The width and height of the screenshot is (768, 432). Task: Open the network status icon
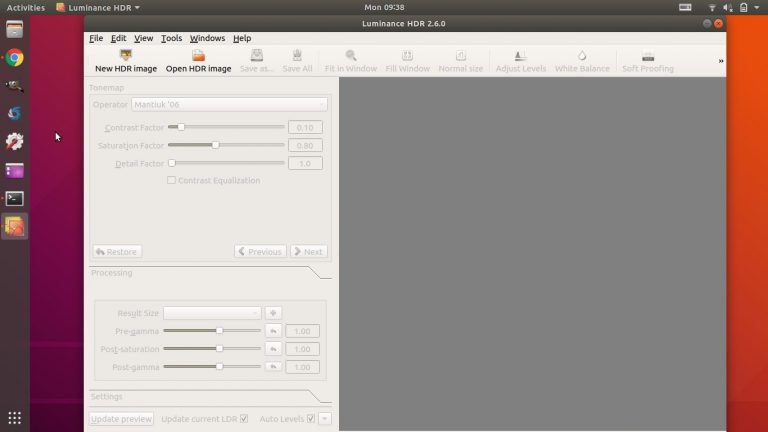click(x=712, y=7)
